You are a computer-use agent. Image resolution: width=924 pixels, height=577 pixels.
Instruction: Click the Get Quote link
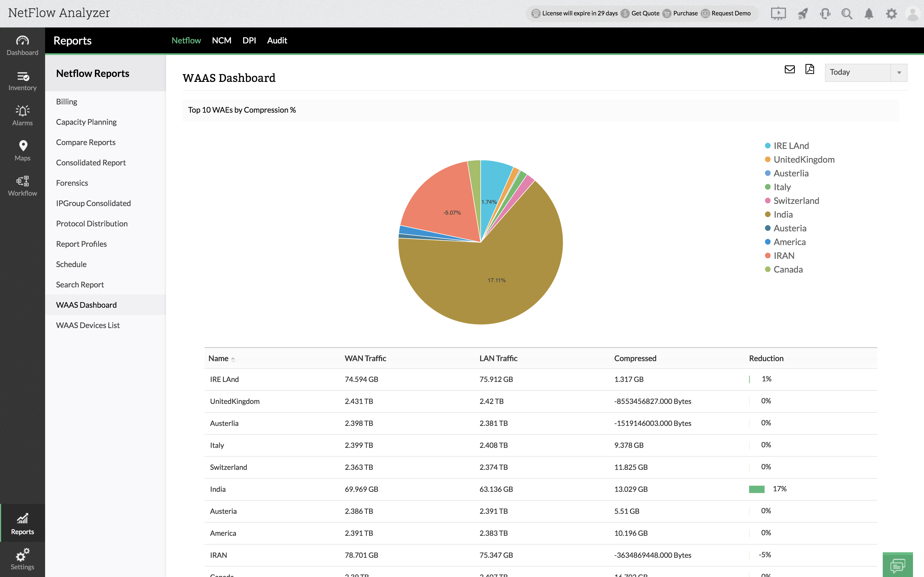coord(645,13)
